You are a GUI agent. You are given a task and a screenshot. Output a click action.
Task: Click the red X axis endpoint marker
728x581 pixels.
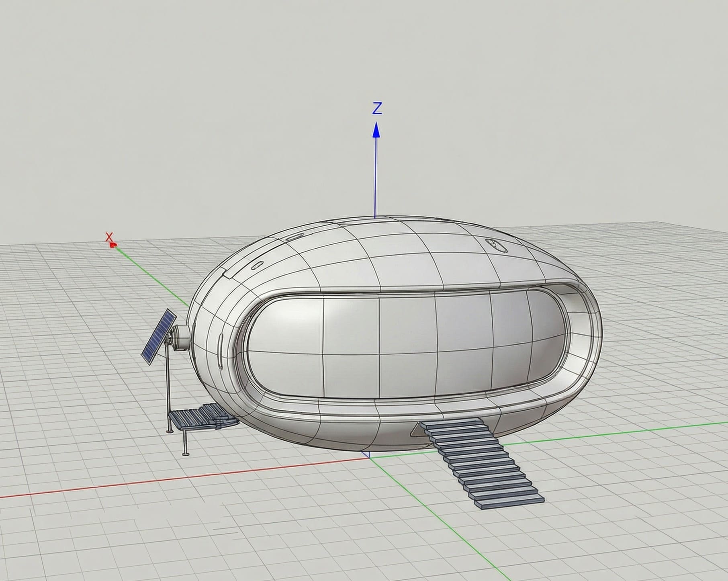point(114,244)
